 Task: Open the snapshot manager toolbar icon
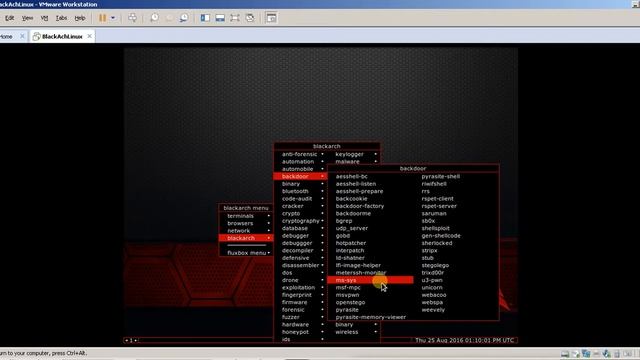click(x=184, y=18)
